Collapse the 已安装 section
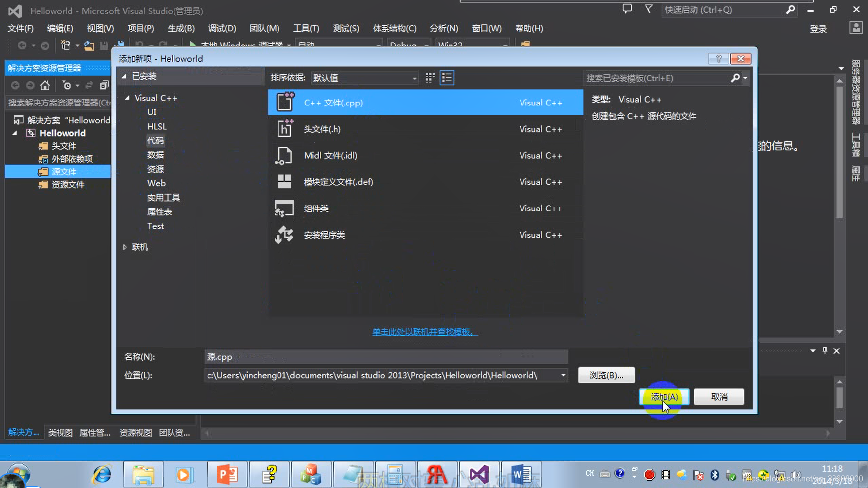The height and width of the screenshot is (488, 868). tap(124, 76)
